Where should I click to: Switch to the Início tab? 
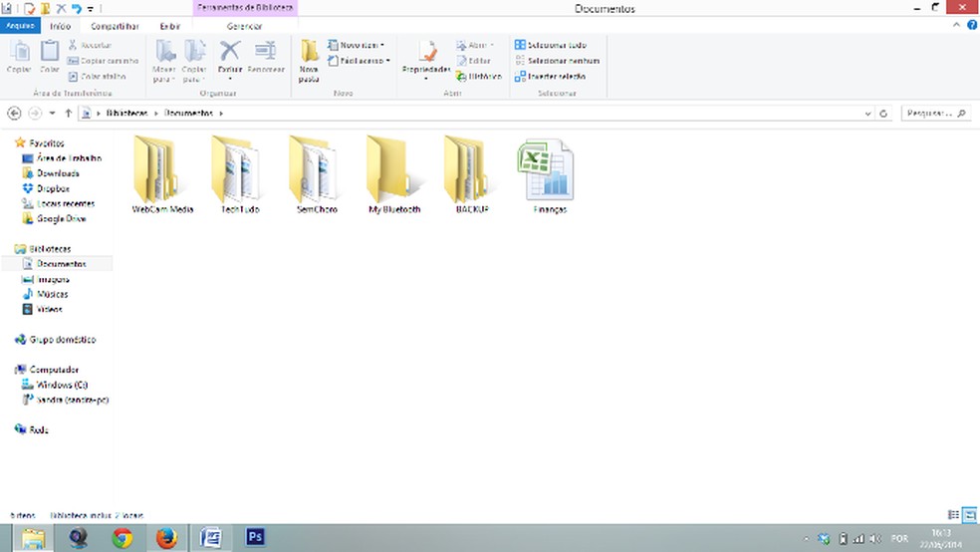coord(60,26)
